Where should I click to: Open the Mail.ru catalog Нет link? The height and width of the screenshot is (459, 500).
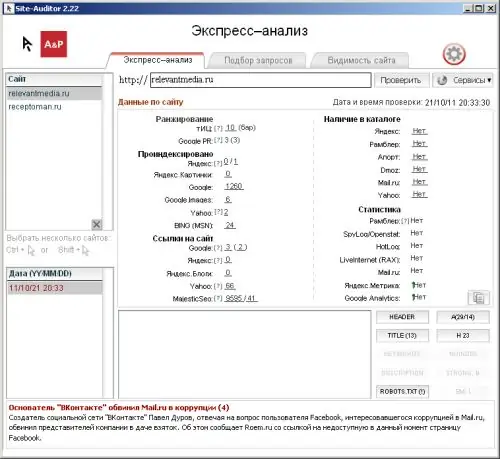click(419, 182)
